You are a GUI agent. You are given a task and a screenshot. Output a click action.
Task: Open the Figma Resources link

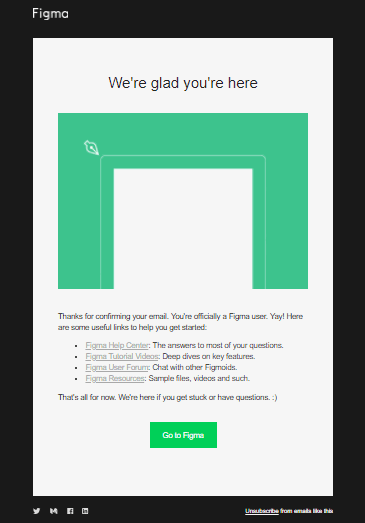(115, 378)
